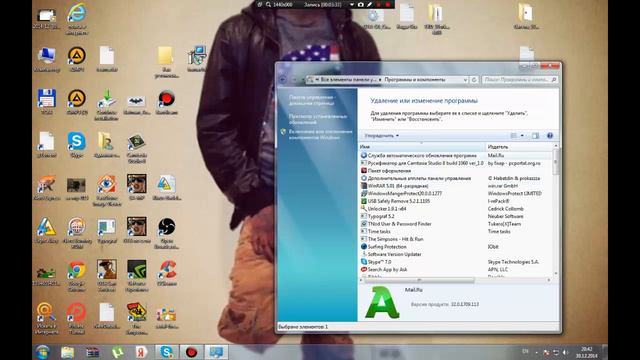Refresh the Programs and Features list
640x360 pixels.
tap(474, 80)
